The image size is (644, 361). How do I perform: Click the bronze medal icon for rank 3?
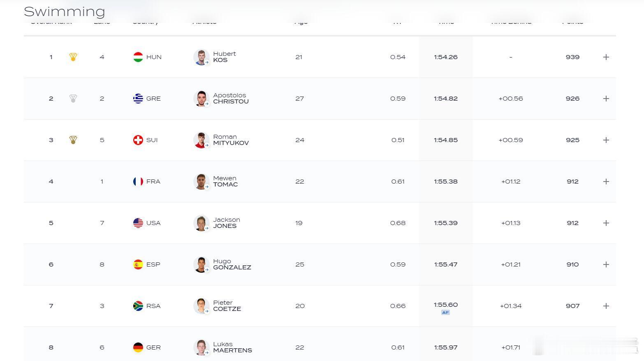73,140
